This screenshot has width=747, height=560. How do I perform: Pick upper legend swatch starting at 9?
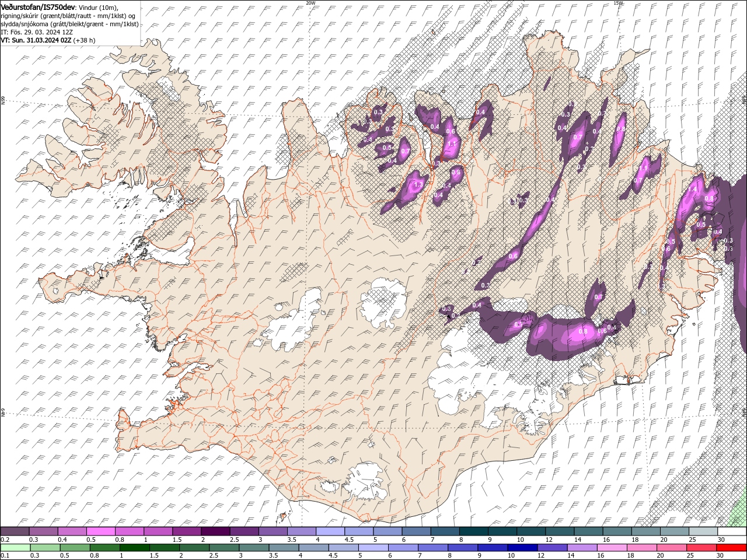click(x=502, y=531)
